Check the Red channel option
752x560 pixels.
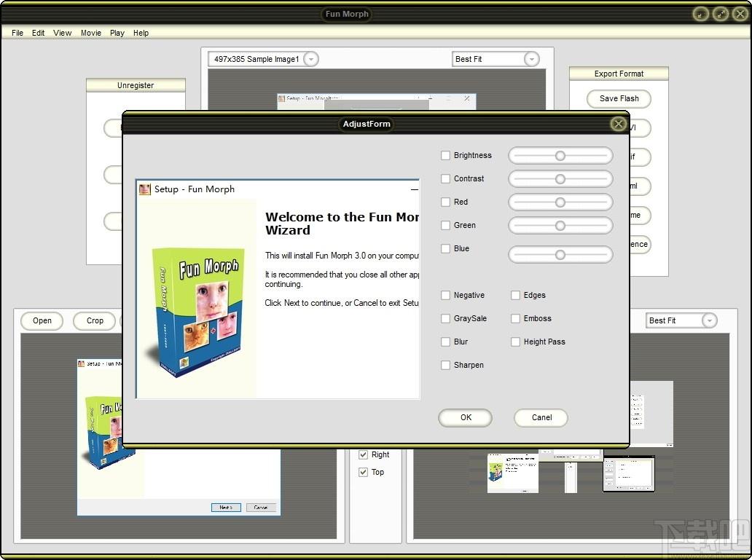click(445, 202)
